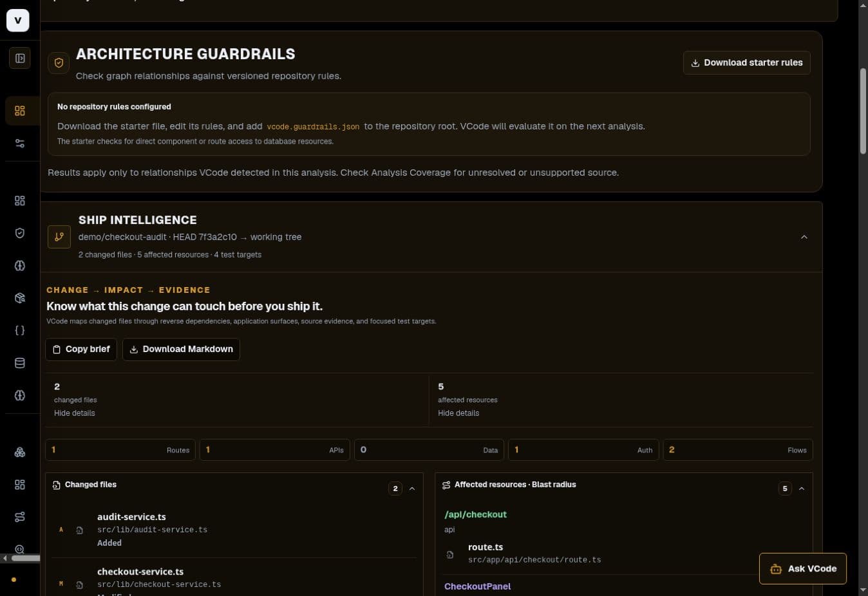This screenshot has height=596, width=868.
Task: Select the Flows stat card
Action: point(738,450)
